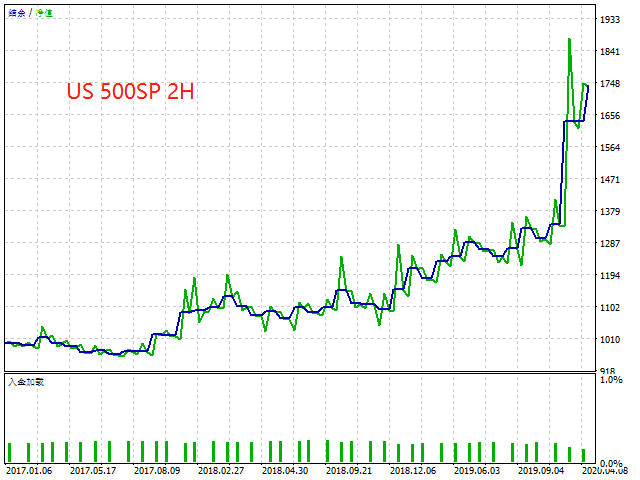
Task: Click the 1841 axis value
Action: pyautogui.click(x=610, y=51)
